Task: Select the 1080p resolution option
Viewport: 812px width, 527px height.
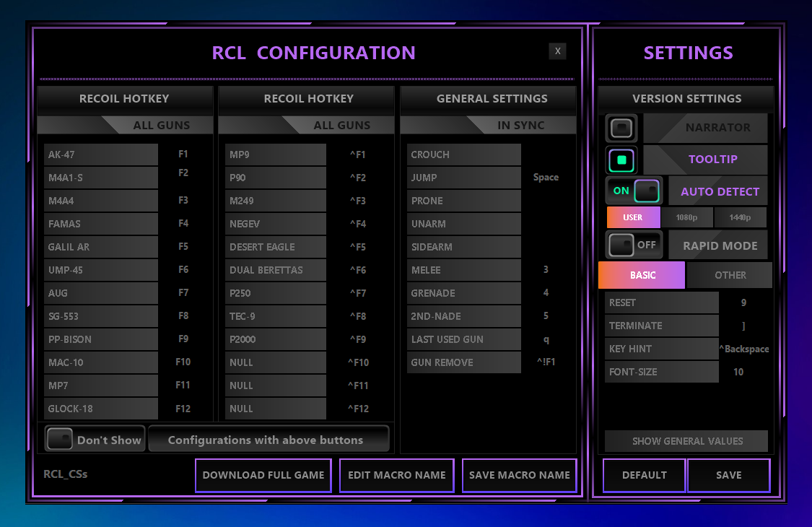Action: pos(686,217)
